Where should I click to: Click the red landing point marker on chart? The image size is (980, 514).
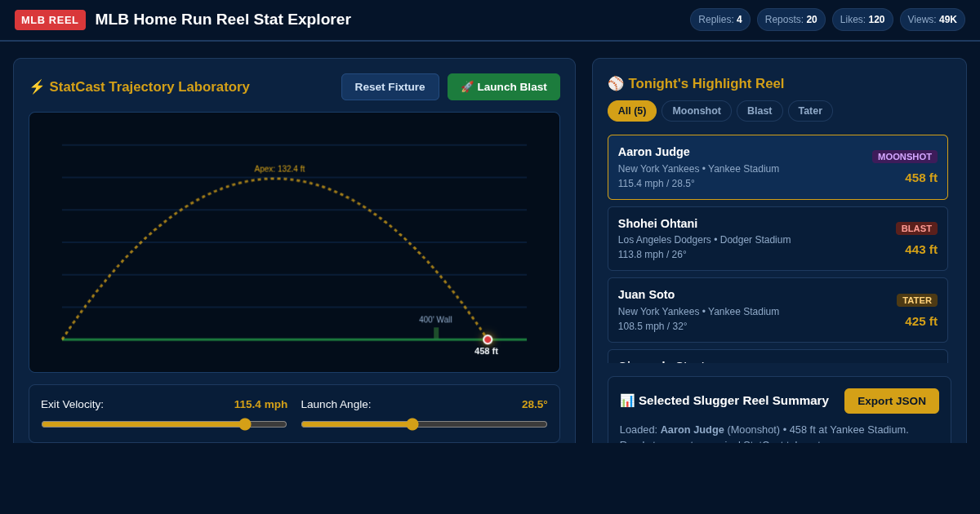point(488,339)
